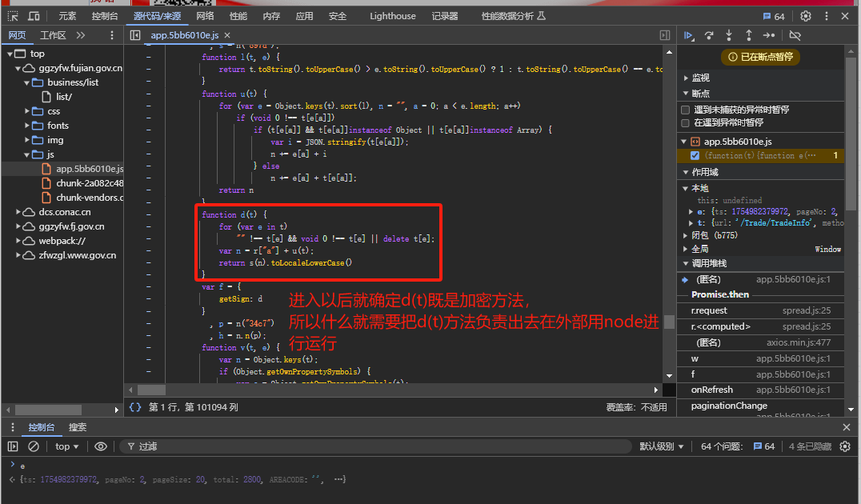Expand the webpack:// node
This screenshot has height=504, width=861.
click(x=18, y=241)
